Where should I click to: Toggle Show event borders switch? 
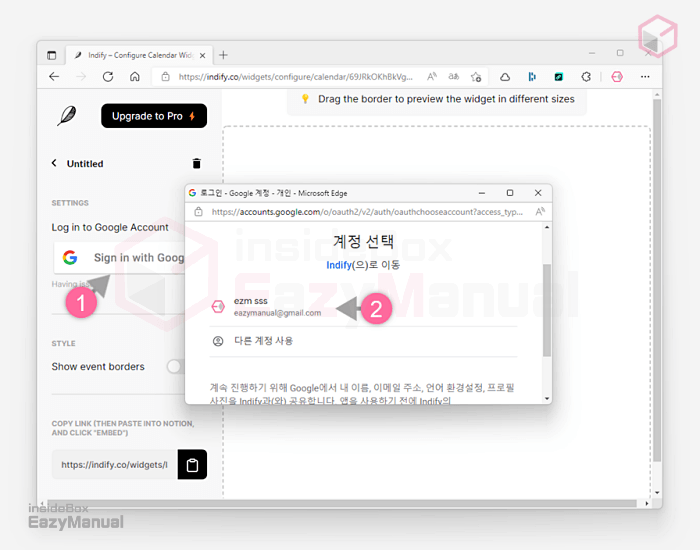pyautogui.click(x=175, y=367)
